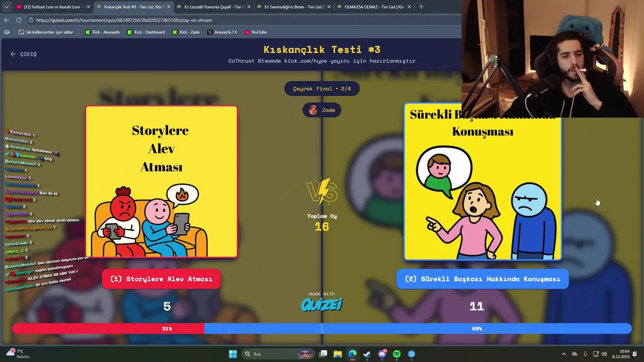
Task: Click the vote count 11
Action: point(476,306)
